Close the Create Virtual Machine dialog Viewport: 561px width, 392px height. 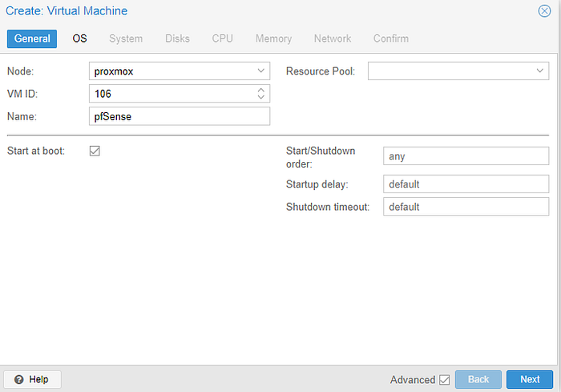pos(544,11)
